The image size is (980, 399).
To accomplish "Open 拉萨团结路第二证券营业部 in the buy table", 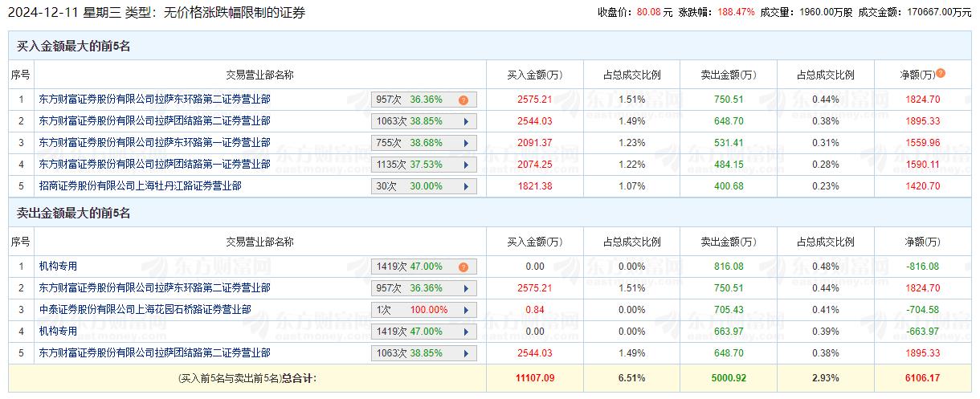I will pyautogui.click(x=154, y=121).
